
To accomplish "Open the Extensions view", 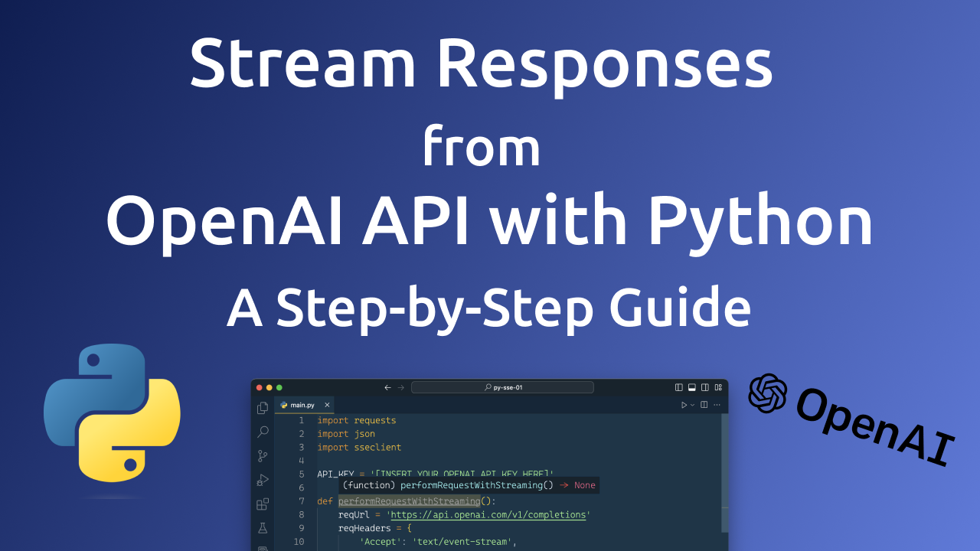I will coord(263,504).
